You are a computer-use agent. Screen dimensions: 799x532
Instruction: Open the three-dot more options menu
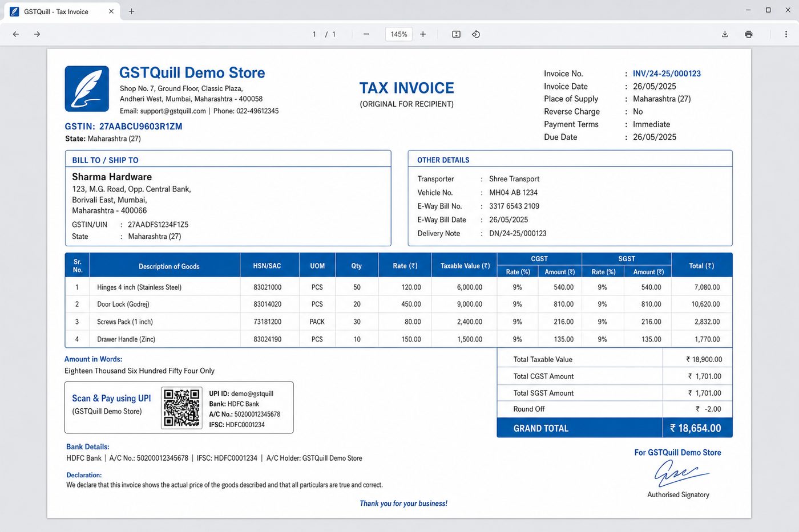click(786, 34)
